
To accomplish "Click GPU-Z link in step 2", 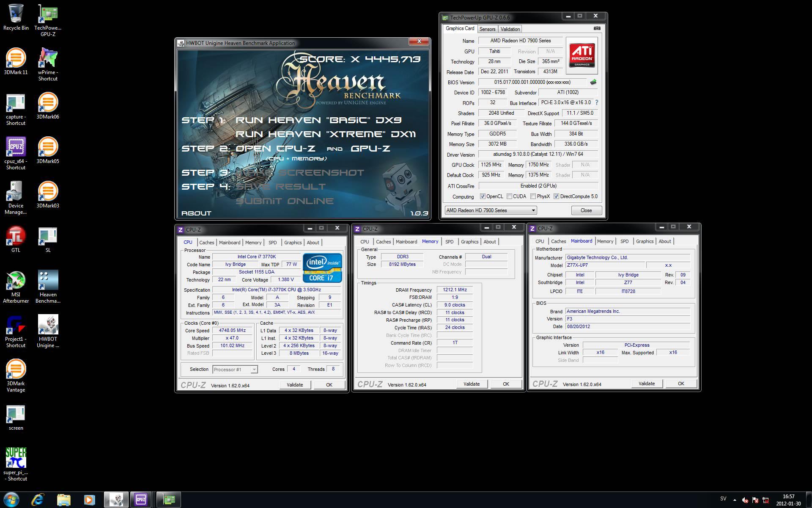I will pos(370,149).
